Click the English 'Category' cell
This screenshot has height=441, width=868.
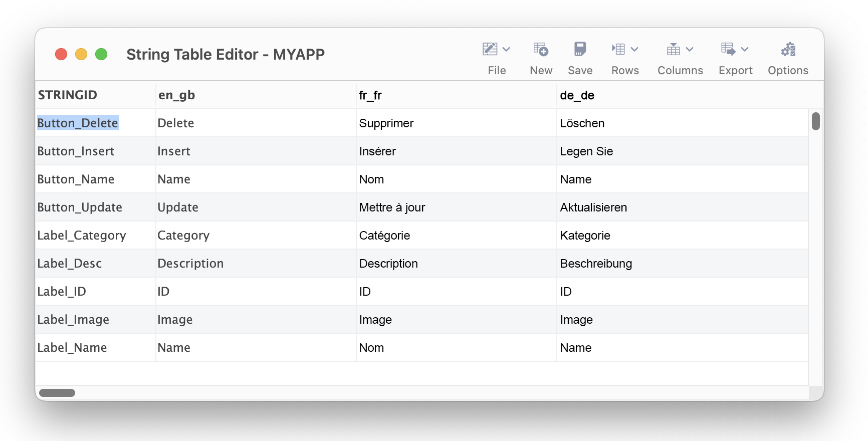pos(256,235)
